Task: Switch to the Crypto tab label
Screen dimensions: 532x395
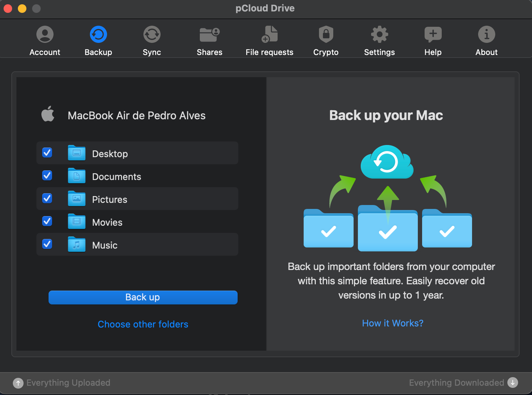Action: point(326,52)
